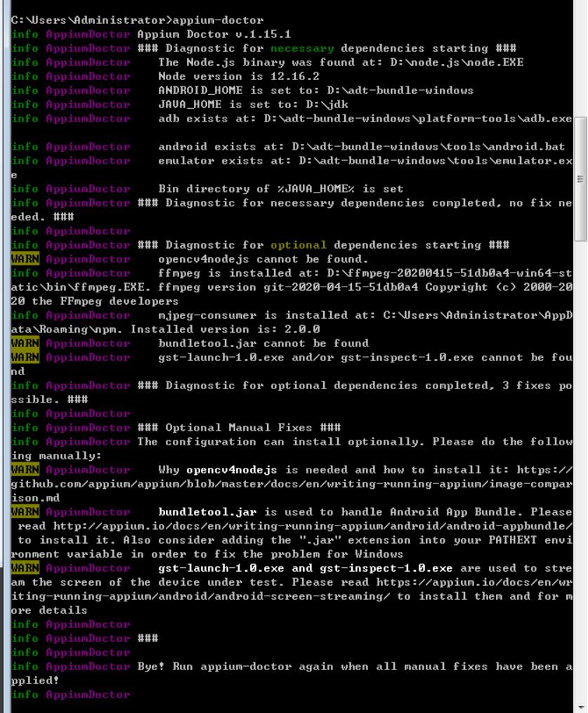Click 'Bin directory of %JAVA_HOME% is set'
The height and width of the screenshot is (713, 588).
tap(280, 189)
